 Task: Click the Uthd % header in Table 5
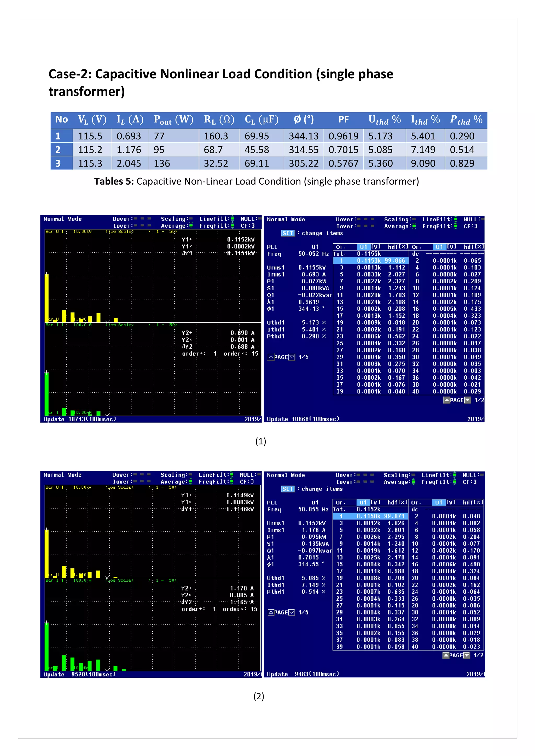pos(385,120)
